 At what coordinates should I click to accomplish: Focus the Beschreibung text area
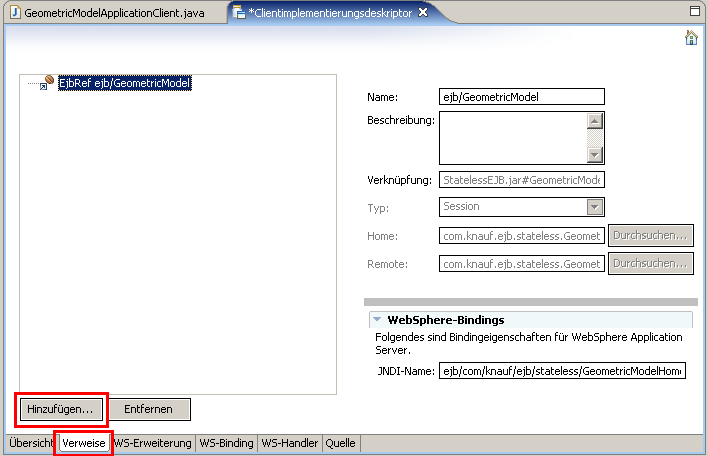(513, 138)
